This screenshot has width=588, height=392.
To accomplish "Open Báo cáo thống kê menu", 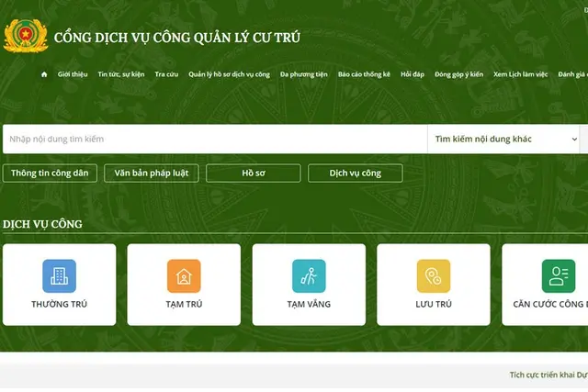I will [x=364, y=74].
